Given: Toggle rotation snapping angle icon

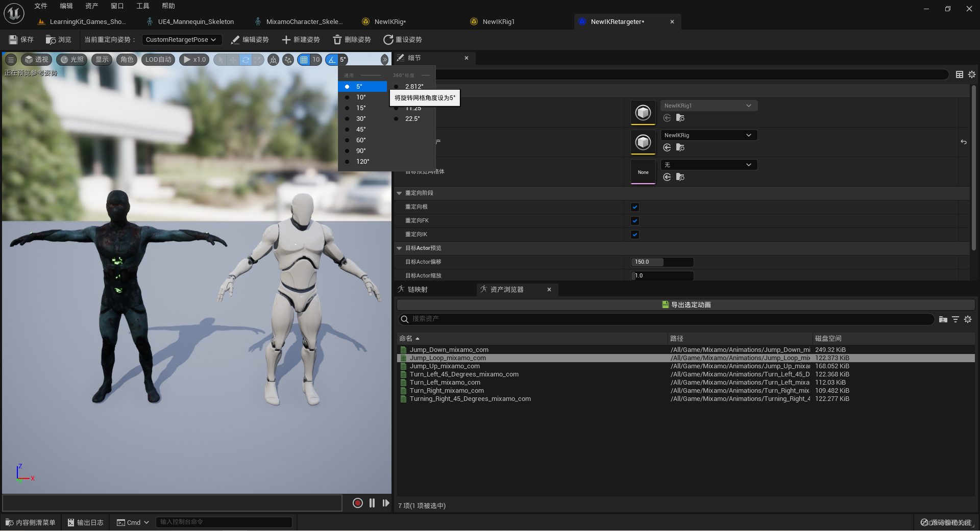Looking at the screenshot, I should [332, 60].
